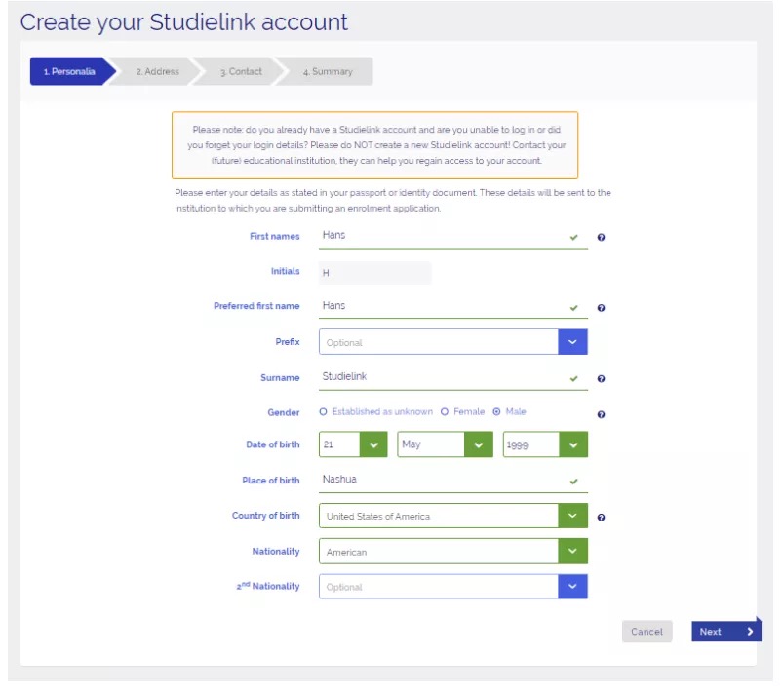Proceed with the Next button

(726, 631)
